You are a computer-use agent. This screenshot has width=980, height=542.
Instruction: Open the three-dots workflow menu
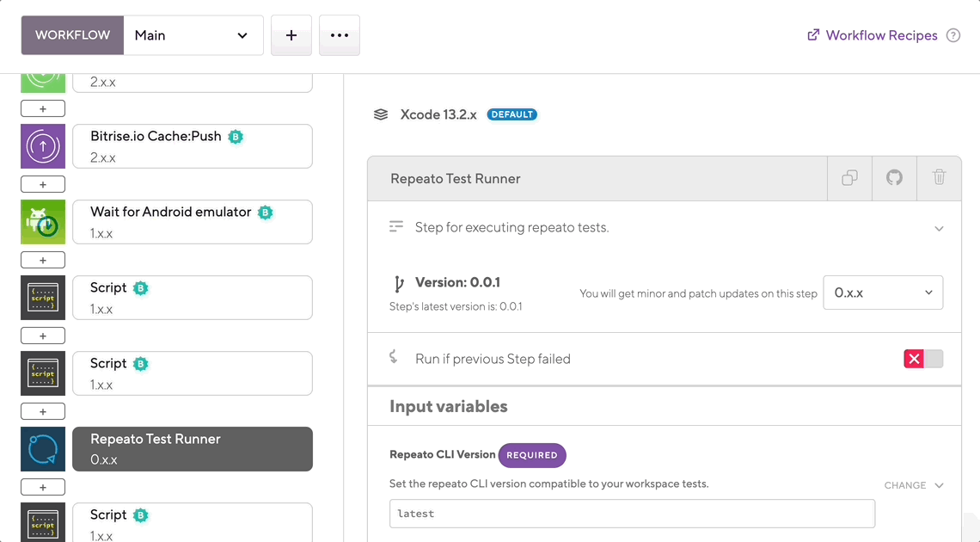(x=340, y=35)
